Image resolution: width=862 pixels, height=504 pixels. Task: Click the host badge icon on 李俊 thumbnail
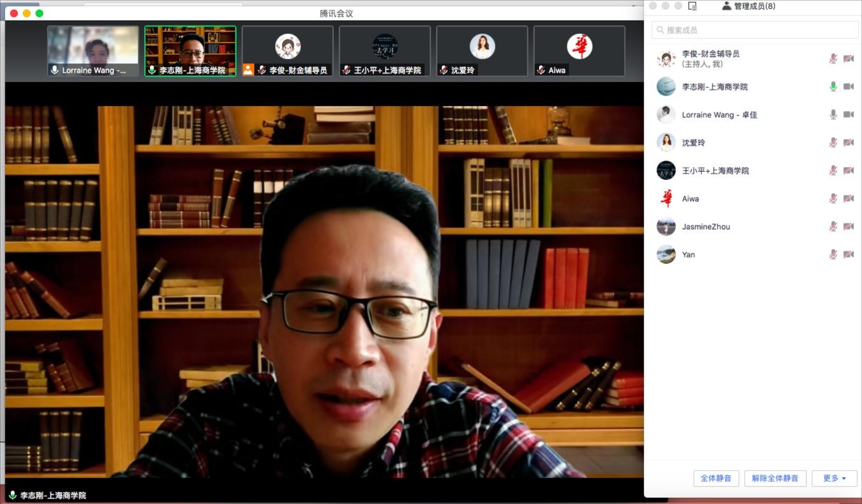coord(248,70)
